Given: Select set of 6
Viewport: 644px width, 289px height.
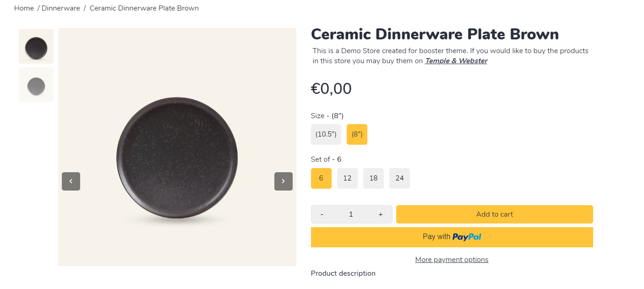Looking at the screenshot, I should click(x=321, y=178).
